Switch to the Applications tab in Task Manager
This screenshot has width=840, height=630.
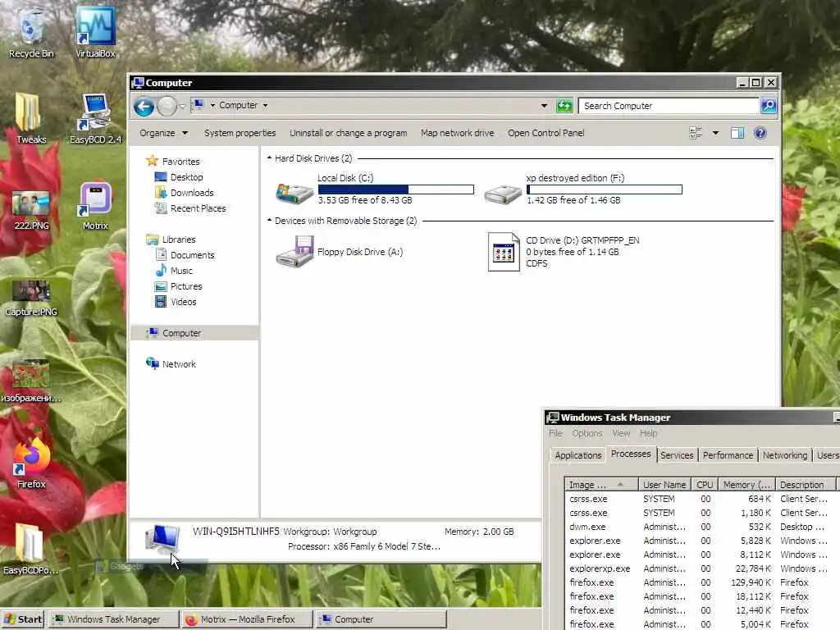pos(578,454)
